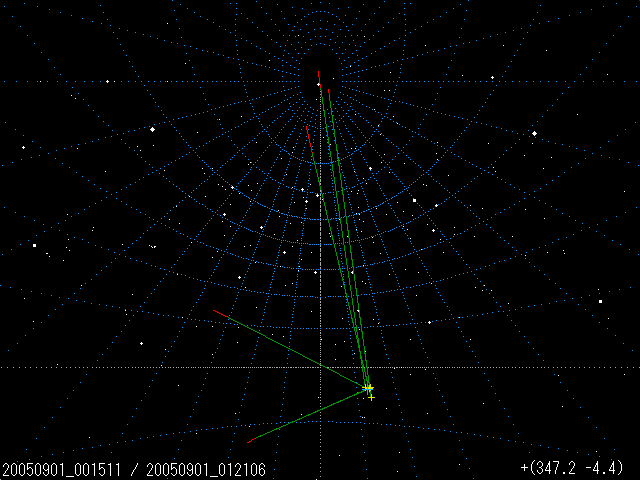Click the bright star right of chart center
The width and height of the screenshot is (640, 480).
(x=414, y=200)
